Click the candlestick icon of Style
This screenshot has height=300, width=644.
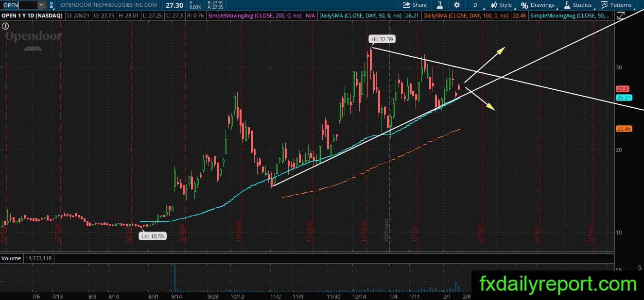(x=494, y=5)
